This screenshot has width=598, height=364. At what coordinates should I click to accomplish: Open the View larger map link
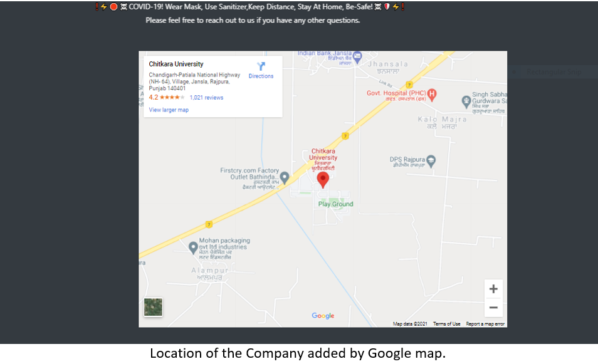169,110
